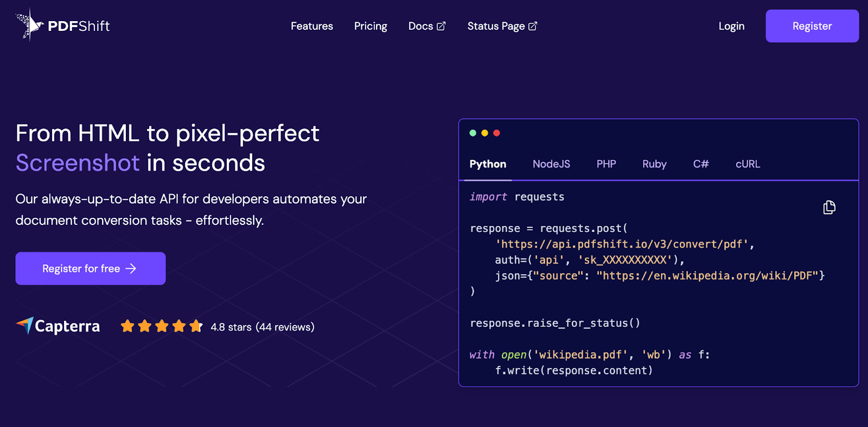This screenshot has width=868, height=427.
Task: Copy the code snippet via copy icon
Action: point(829,208)
